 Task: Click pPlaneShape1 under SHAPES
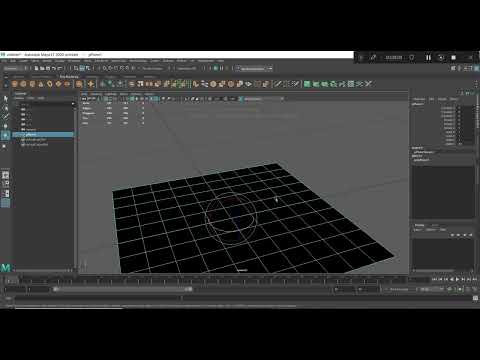(x=424, y=152)
